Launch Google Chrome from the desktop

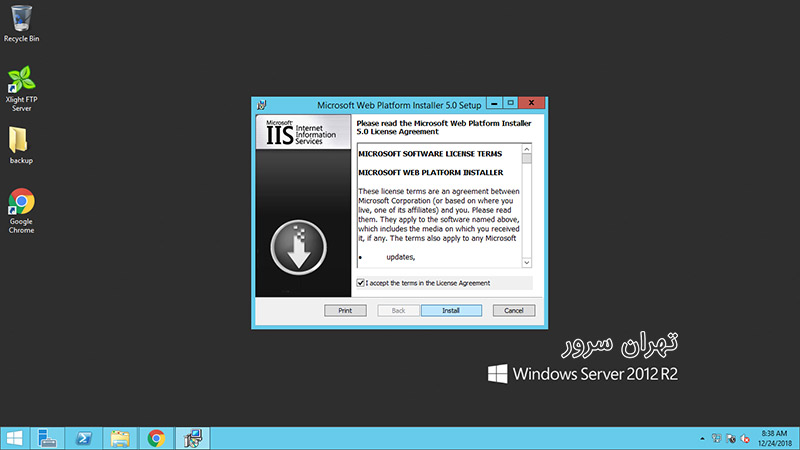tap(21, 202)
